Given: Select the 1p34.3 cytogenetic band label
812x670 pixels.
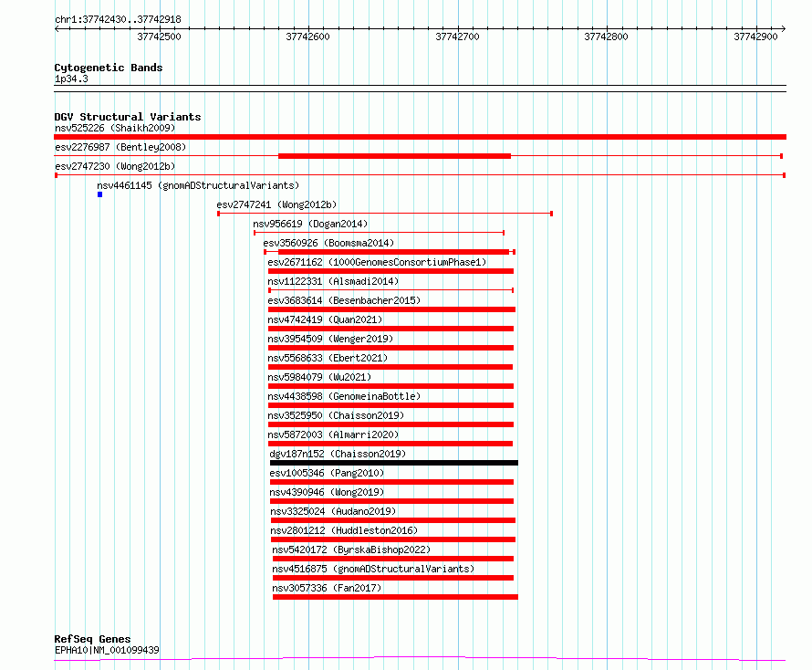Looking at the screenshot, I should pos(71,79).
